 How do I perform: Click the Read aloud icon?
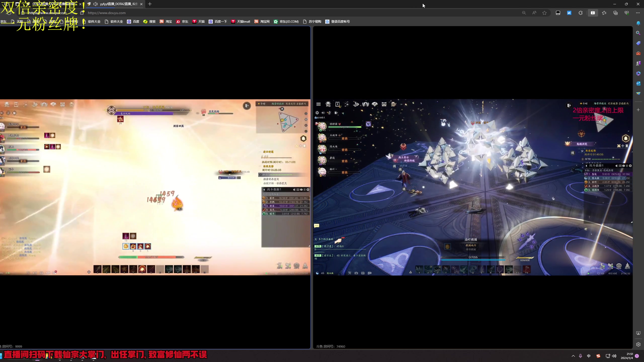pyautogui.click(x=534, y=13)
